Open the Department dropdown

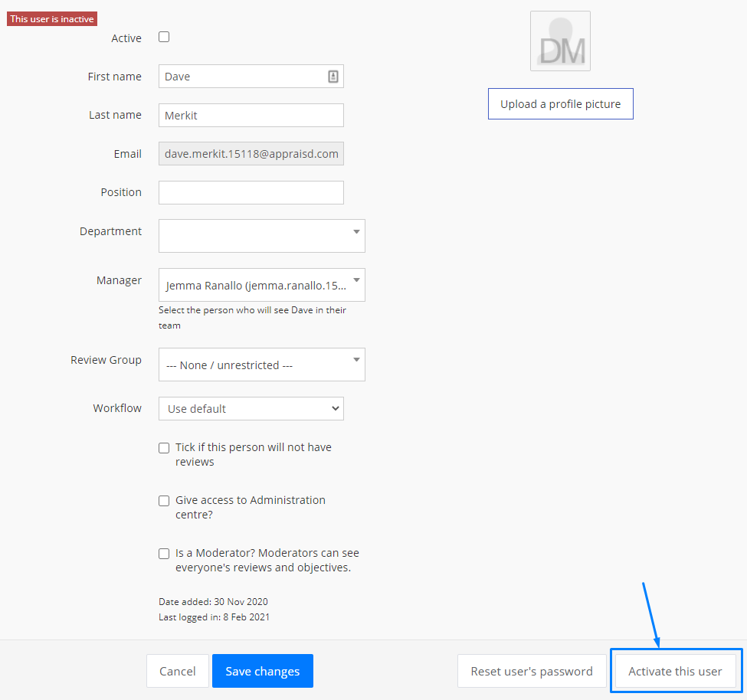(261, 236)
